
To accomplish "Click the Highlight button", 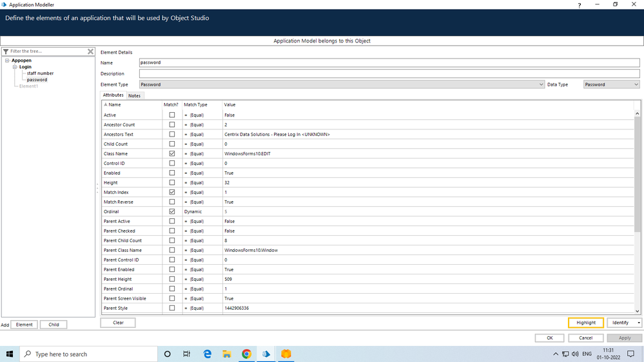I will (x=586, y=323).
